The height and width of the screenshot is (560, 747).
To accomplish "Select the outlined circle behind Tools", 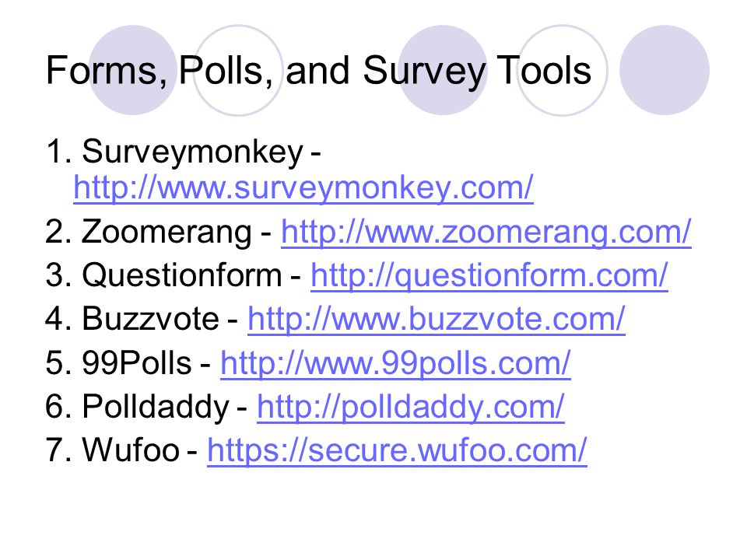I will [562, 70].
